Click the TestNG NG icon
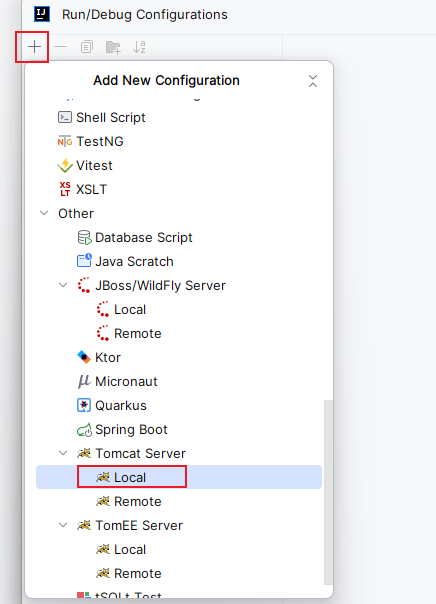Image resolution: width=436 pixels, height=604 pixels. coord(65,141)
